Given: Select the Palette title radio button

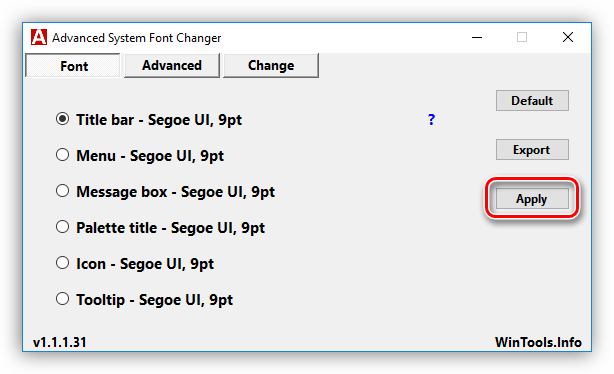Looking at the screenshot, I should coord(62,227).
